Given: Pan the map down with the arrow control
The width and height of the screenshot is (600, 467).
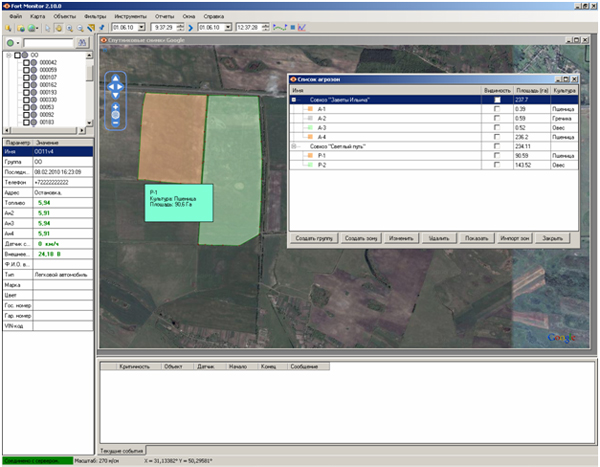Looking at the screenshot, I should [x=116, y=94].
